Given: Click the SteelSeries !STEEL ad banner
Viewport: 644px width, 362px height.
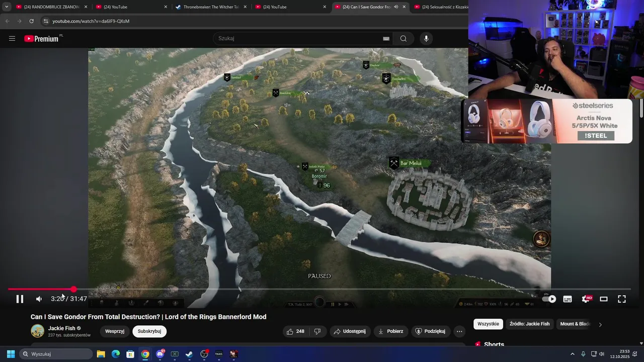Looking at the screenshot, I should click(x=547, y=121).
